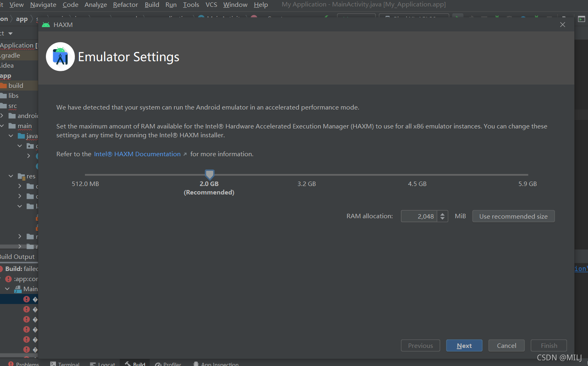This screenshot has height=366, width=588.
Task: Select the main folder icon in project tree
Action: 12,126
